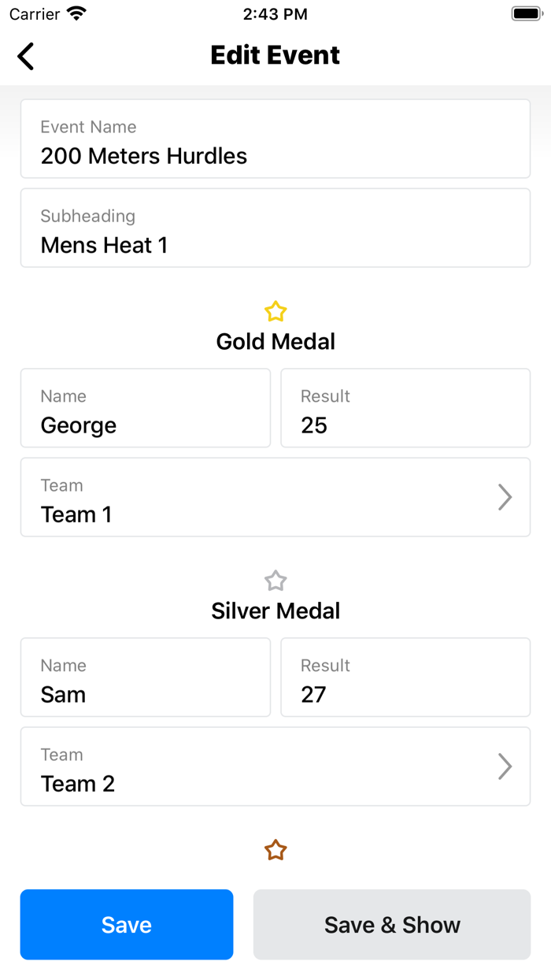Open the Team 1 selection for Gold Medal

click(275, 497)
